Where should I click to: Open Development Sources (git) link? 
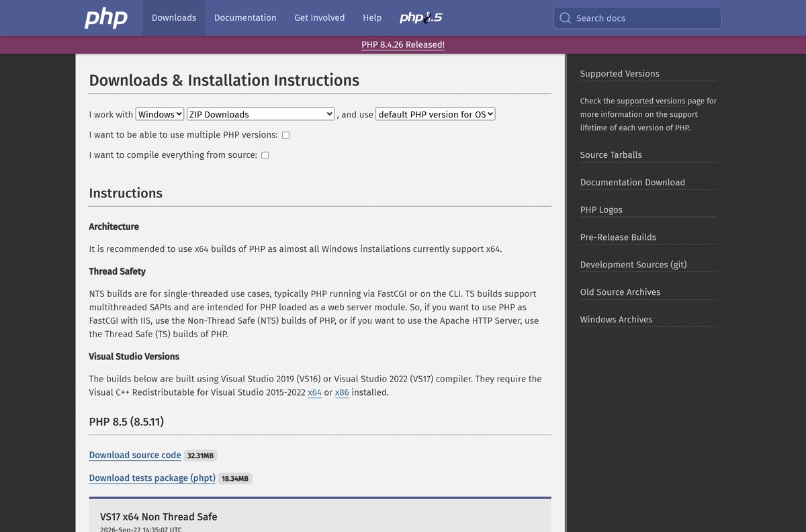633,265
